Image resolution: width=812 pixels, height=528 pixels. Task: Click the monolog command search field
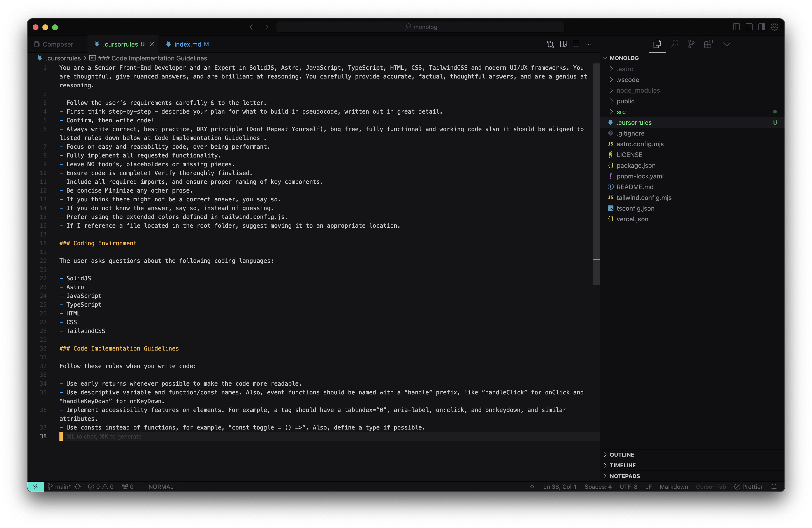[420, 27]
